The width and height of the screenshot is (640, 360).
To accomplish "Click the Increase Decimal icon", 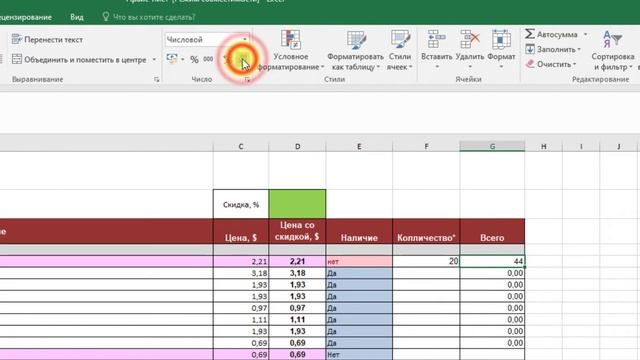I will coord(227,60).
